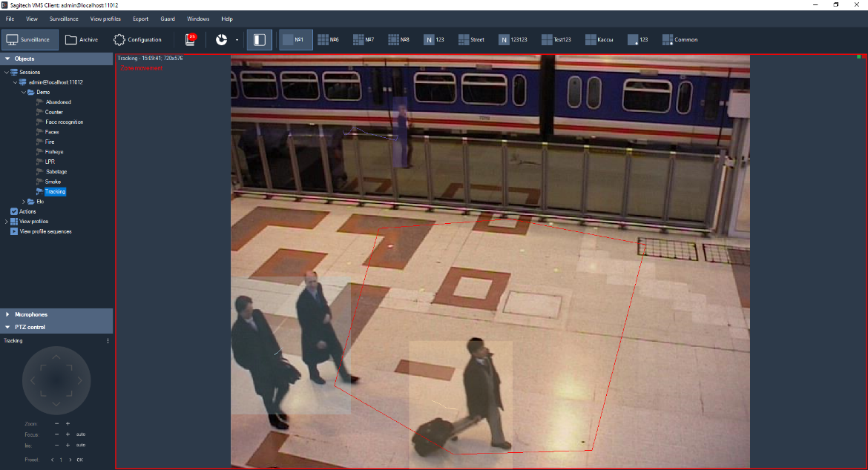Click the Zoom plus button

pos(68,424)
